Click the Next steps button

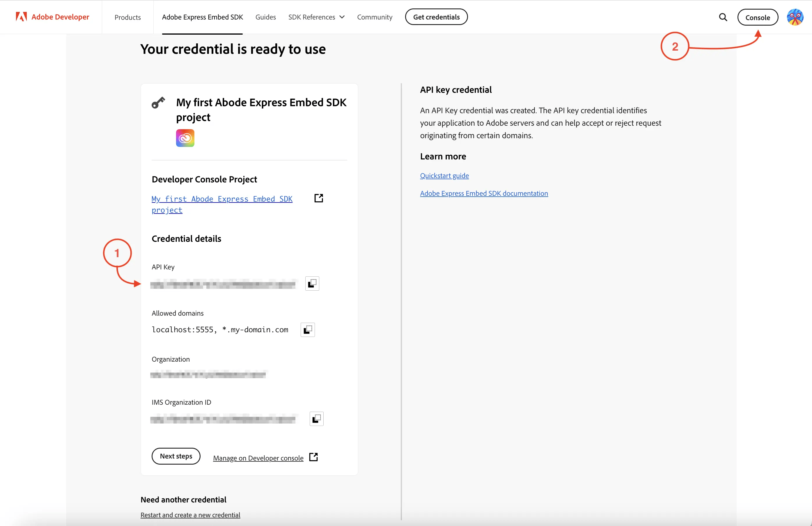[x=176, y=456]
